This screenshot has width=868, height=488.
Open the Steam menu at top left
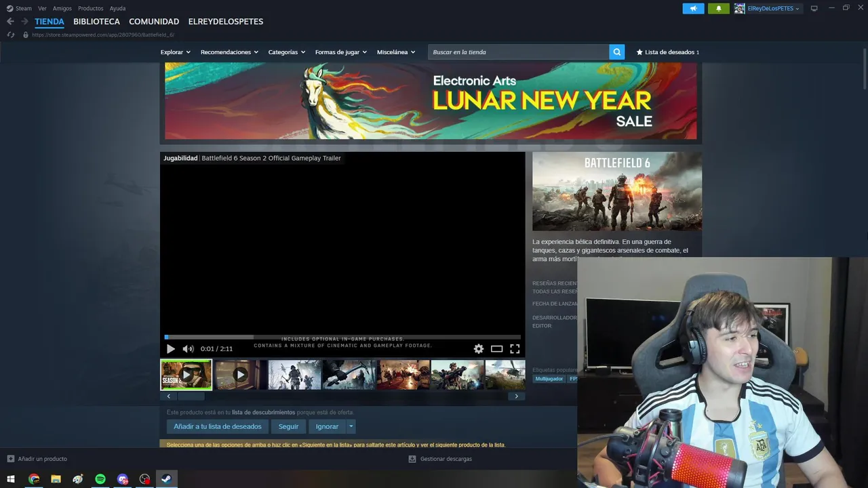point(19,8)
